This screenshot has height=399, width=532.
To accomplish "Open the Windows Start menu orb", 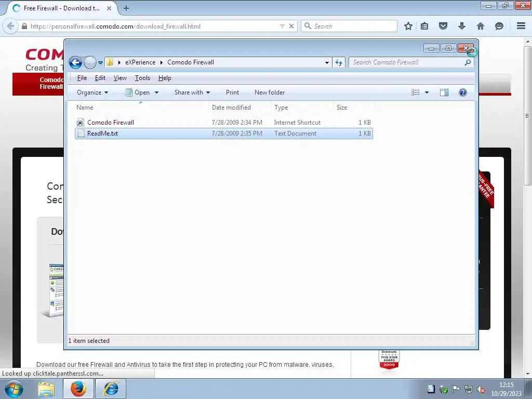I will tap(14, 389).
